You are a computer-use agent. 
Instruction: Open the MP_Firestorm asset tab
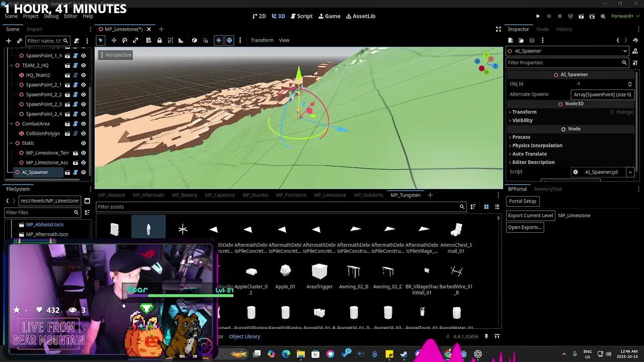pos(291,195)
